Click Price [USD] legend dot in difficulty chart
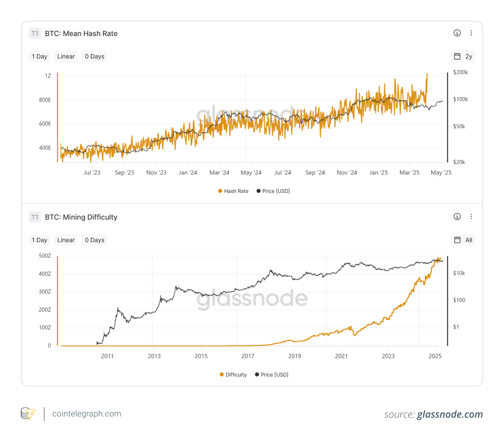Viewport: 504px width, 442px height. (x=257, y=375)
